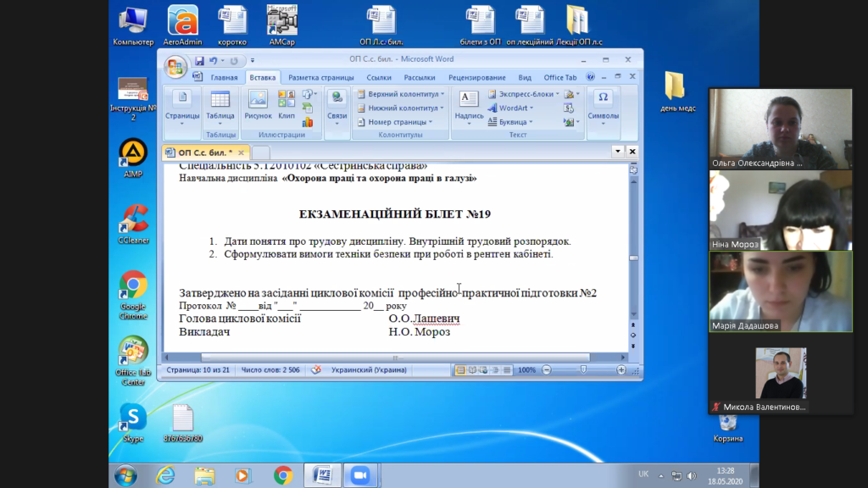Toggle Full Screen Reading view
868x488 pixels.
pos(472,370)
